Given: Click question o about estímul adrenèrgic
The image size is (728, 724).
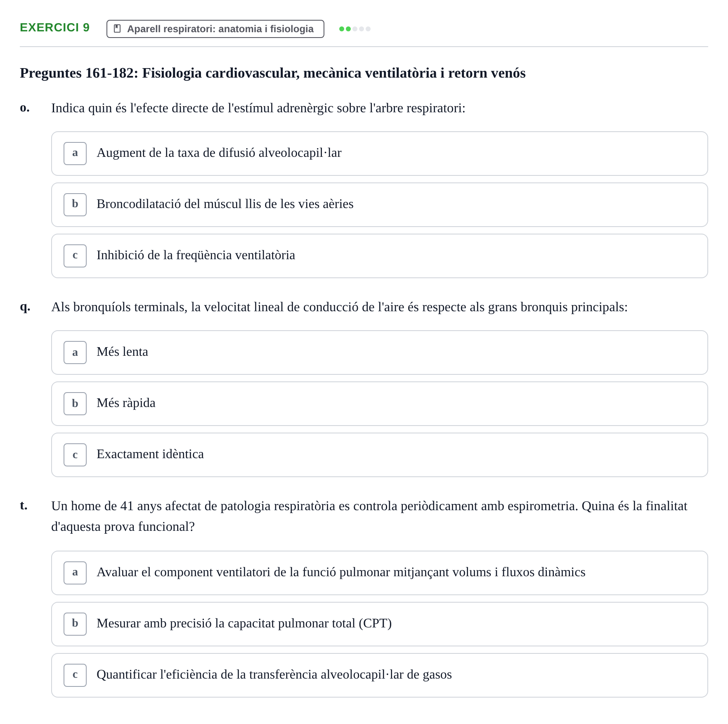Looking at the screenshot, I should click(258, 108).
